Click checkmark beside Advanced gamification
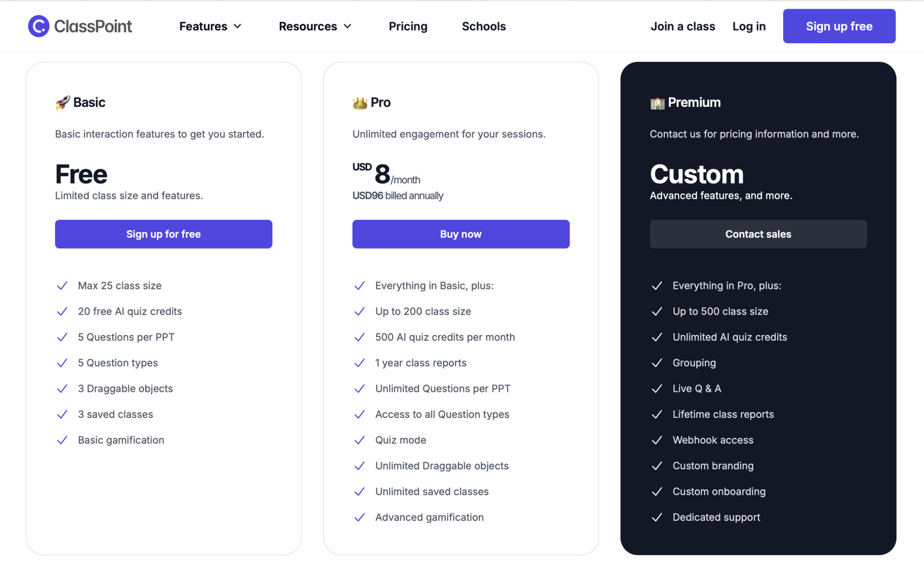 pyautogui.click(x=359, y=518)
